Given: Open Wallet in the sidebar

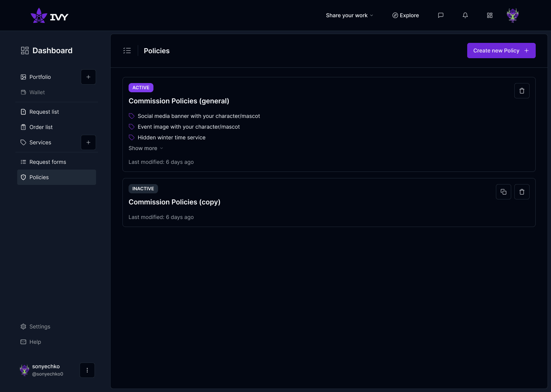Looking at the screenshot, I should point(57,92).
